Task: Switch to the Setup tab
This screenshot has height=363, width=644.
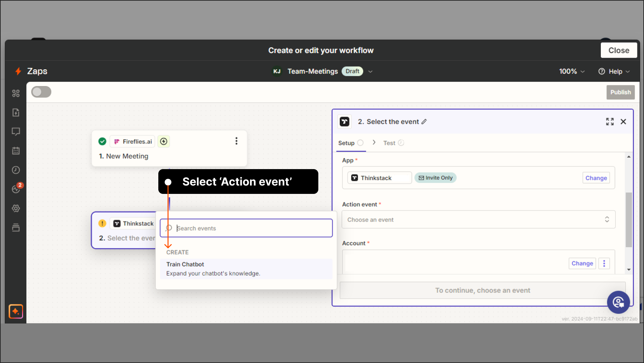Action: click(350, 143)
